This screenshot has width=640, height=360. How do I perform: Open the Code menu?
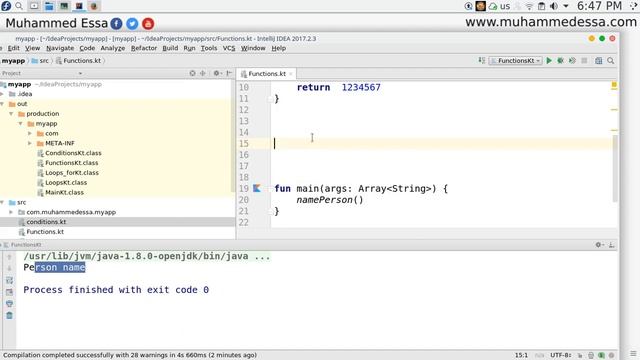[87, 48]
